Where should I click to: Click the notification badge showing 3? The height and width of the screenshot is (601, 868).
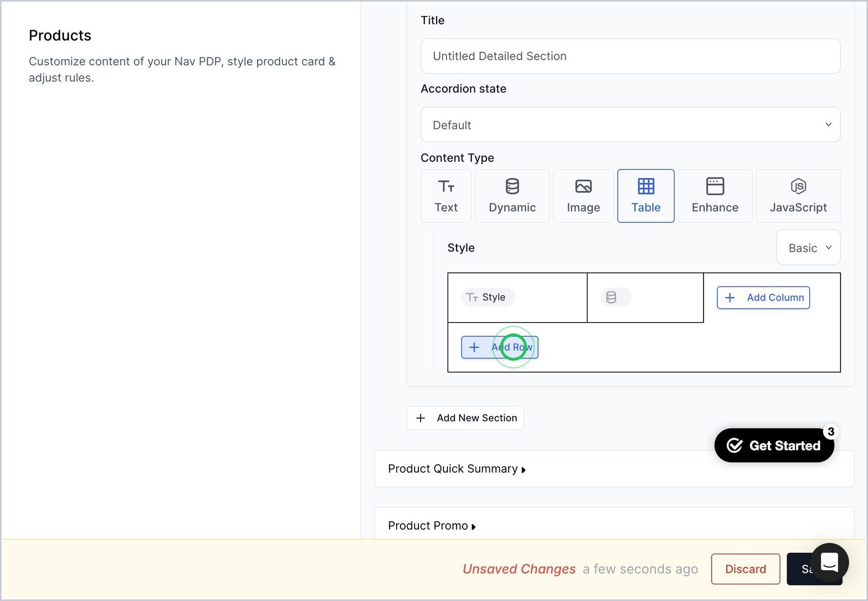pos(831,432)
